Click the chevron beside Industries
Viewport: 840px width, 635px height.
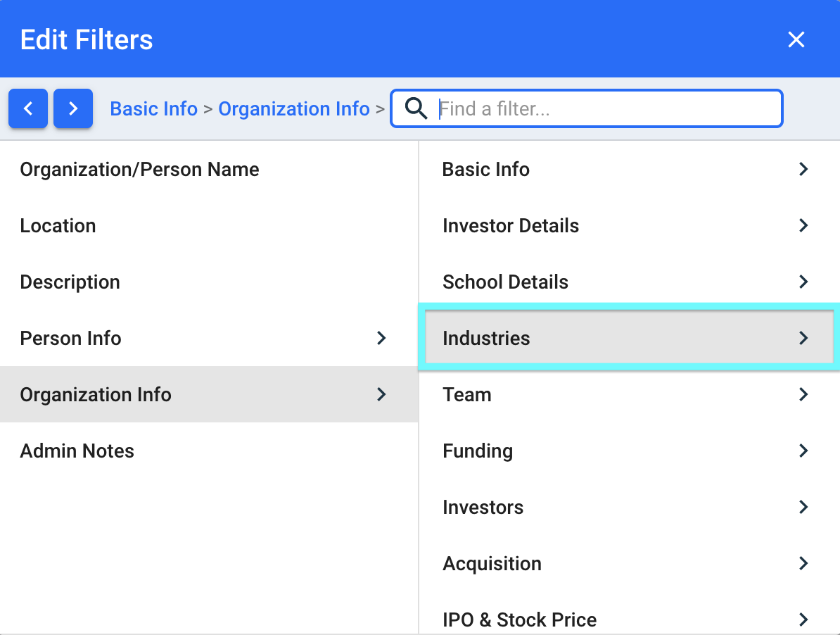(803, 338)
